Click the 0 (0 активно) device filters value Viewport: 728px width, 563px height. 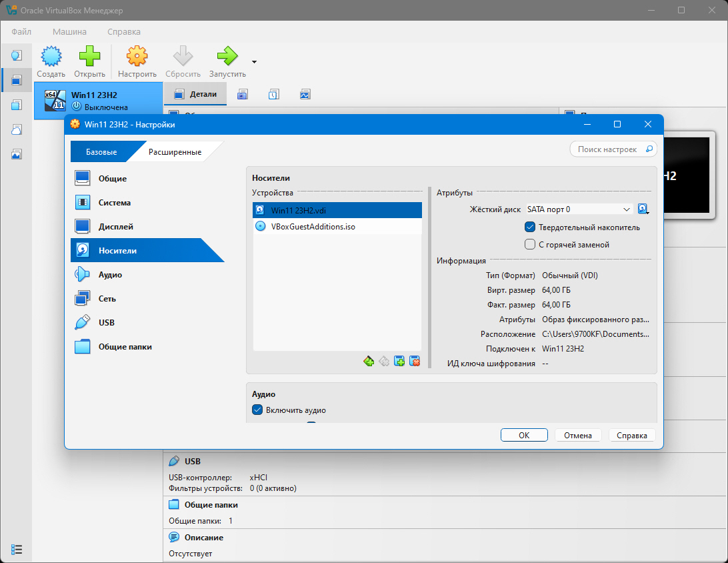[273, 488]
